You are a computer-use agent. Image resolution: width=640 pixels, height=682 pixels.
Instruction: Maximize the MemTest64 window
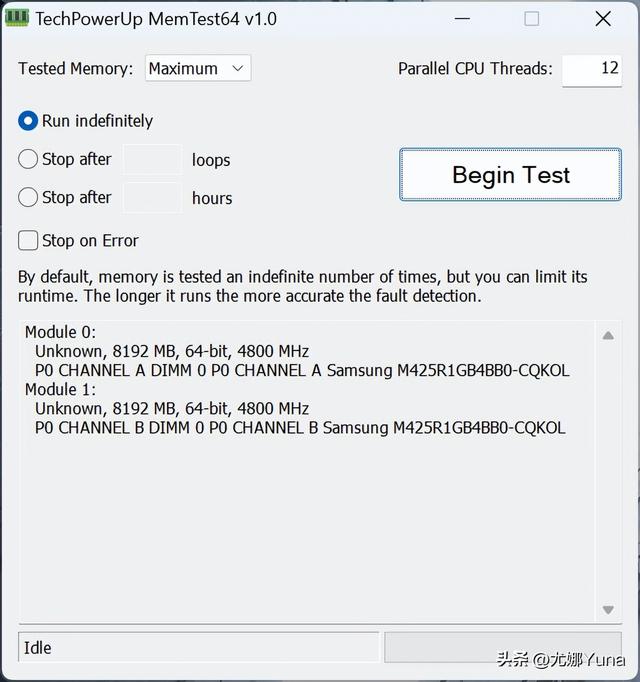coord(531,19)
